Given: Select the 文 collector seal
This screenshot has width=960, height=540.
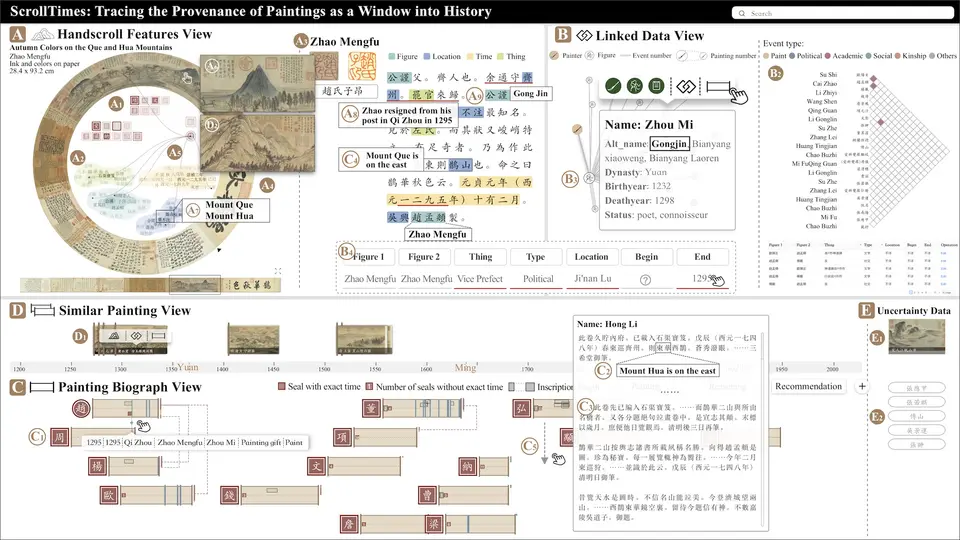Looking at the screenshot, I should 316,466.
